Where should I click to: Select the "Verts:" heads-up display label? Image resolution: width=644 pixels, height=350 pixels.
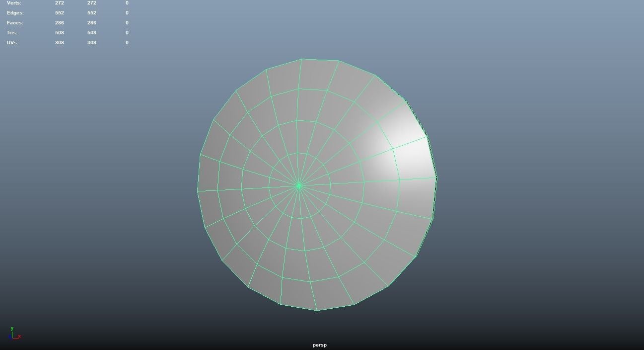click(14, 3)
